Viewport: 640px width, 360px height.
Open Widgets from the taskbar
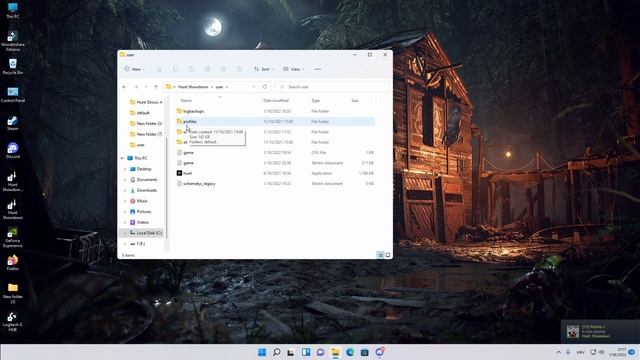click(306, 352)
